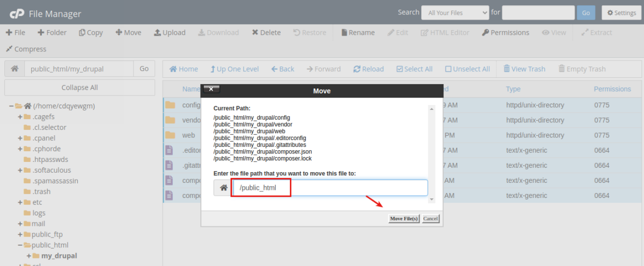Viewport: 644px width, 266px height.
Task: Expand the .softaculous folder in tree
Action: [20, 170]
